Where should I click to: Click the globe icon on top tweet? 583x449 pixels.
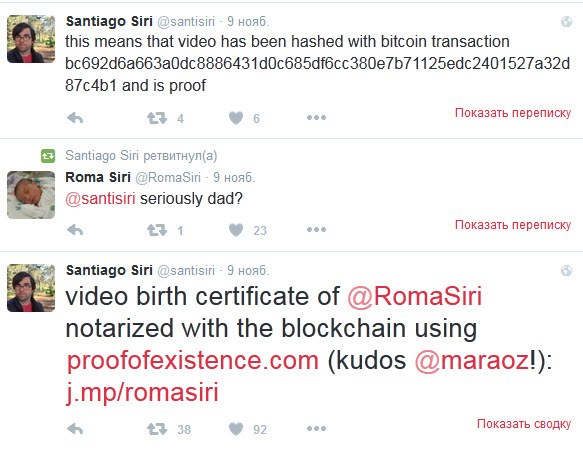(x=566, y=22)
